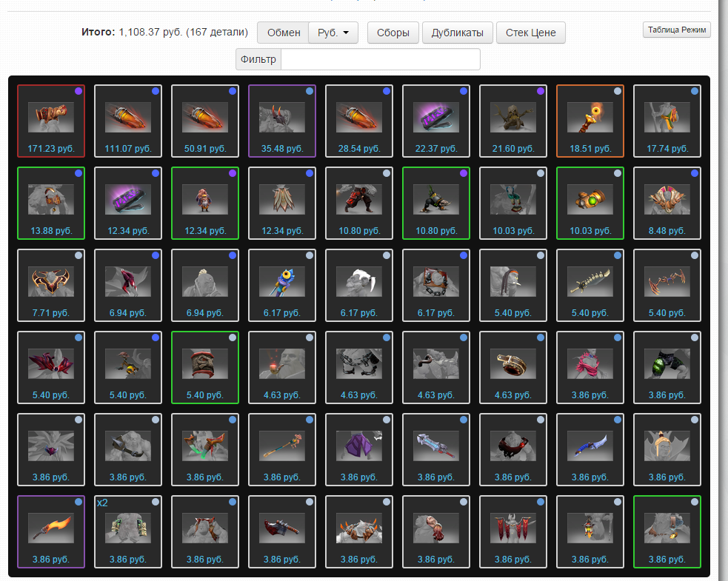728x581 pixels.
Task: Select the 21.60 руб. treant item
Action: pos(513,121)
